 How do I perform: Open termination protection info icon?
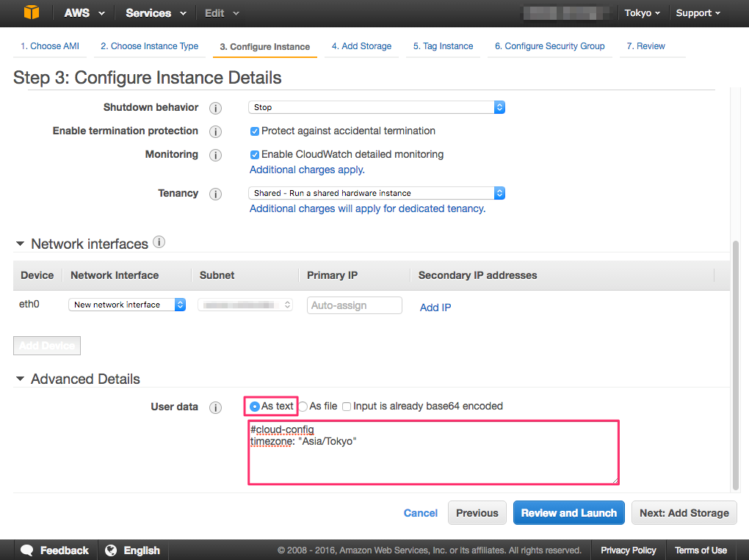coord(215,131)
